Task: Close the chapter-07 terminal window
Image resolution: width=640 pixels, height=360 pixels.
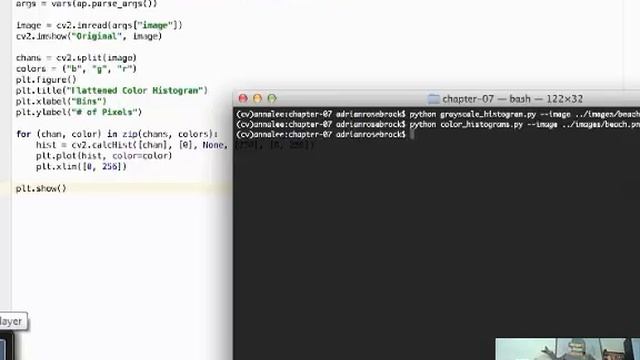Action: click(243, 98)
